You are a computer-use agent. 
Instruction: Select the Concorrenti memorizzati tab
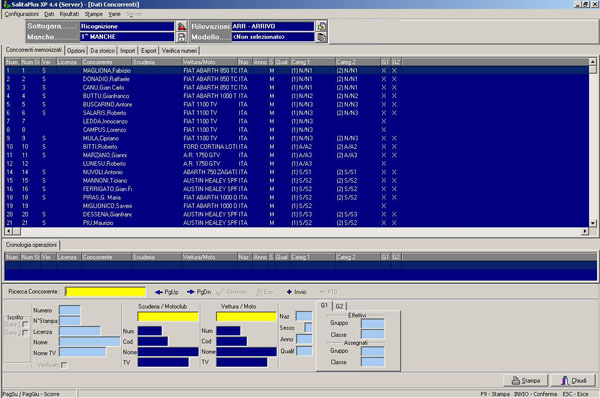click(34, 50)
